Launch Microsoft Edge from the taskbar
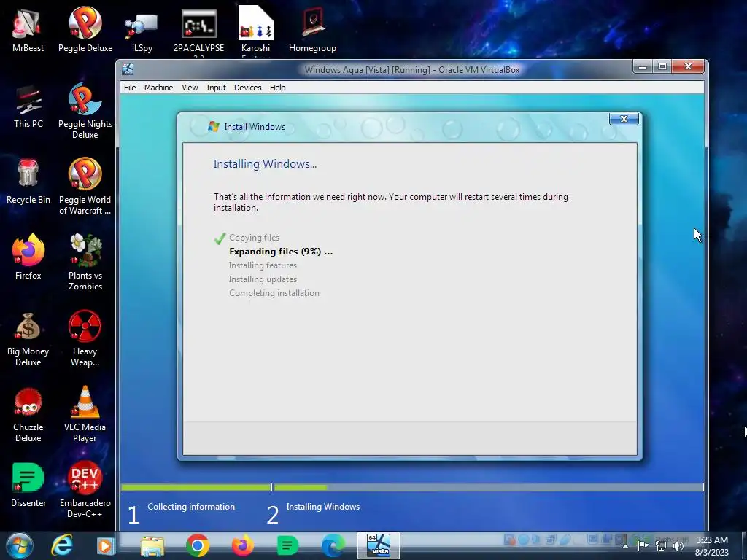 tap(333, 545)
